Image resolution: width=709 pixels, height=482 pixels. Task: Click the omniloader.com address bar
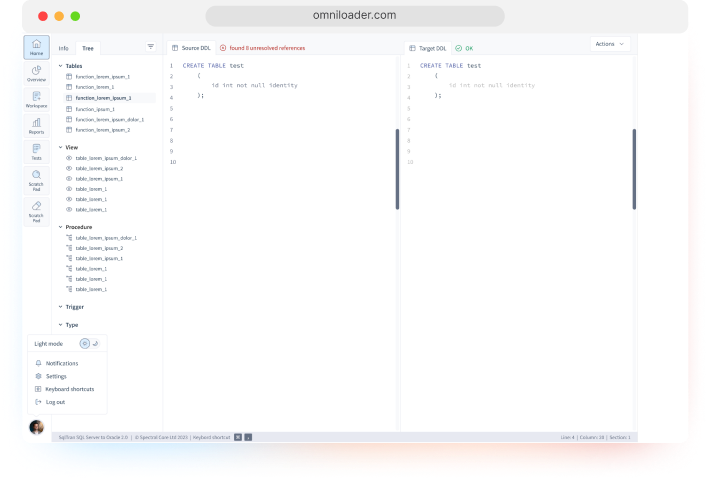click(355, 16)
